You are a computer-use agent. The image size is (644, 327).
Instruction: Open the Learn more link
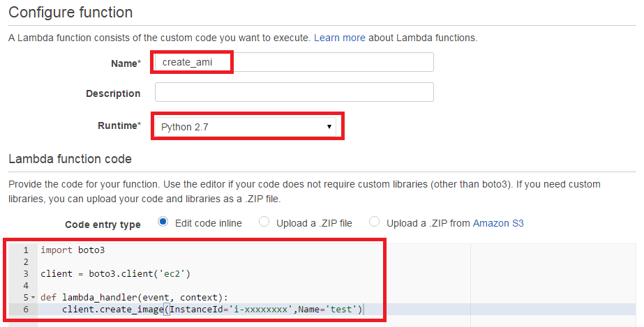(339, 38)
